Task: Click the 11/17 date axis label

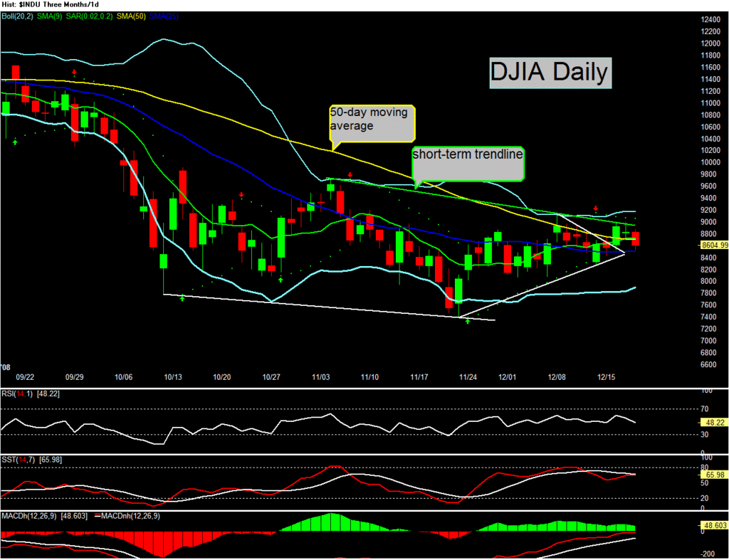Action: click(x=419, y=377)
